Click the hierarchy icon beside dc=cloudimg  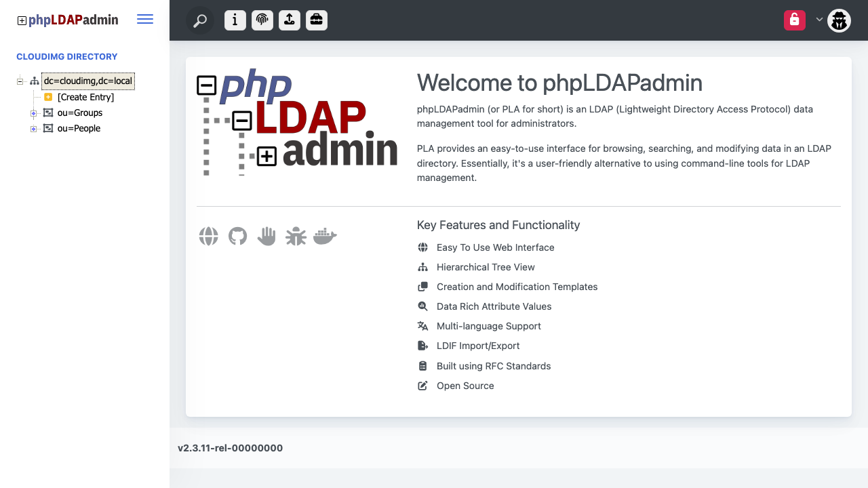(x=35, y=81)
